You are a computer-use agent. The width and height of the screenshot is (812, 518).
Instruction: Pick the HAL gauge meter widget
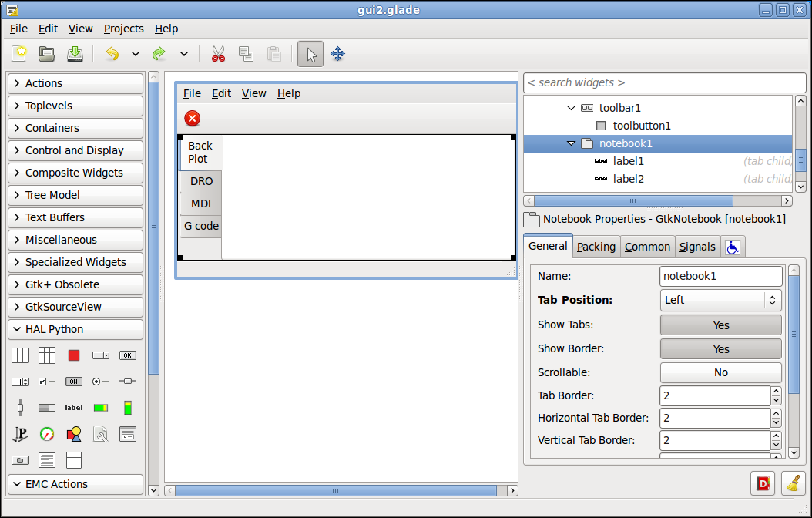click(46, 434)
